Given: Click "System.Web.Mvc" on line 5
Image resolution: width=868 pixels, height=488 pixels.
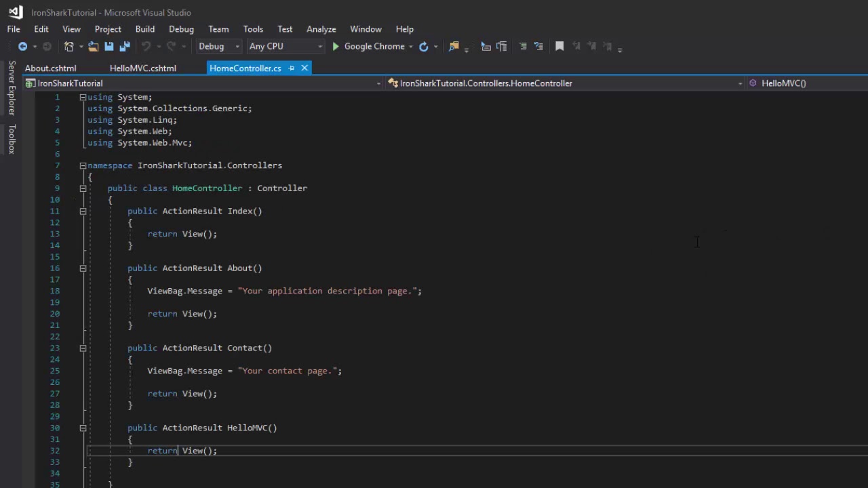Looking at the screenshot, I should point(153,143).
